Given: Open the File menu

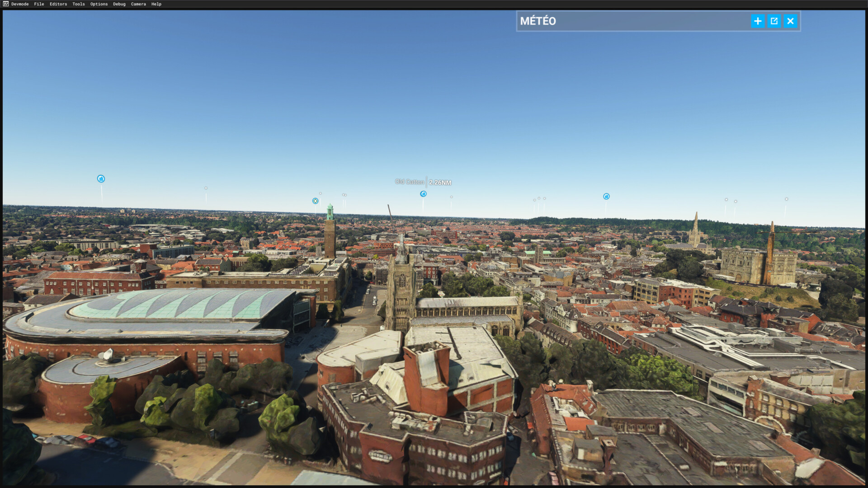Looking at the screenshot, I should tap(39, 4).
